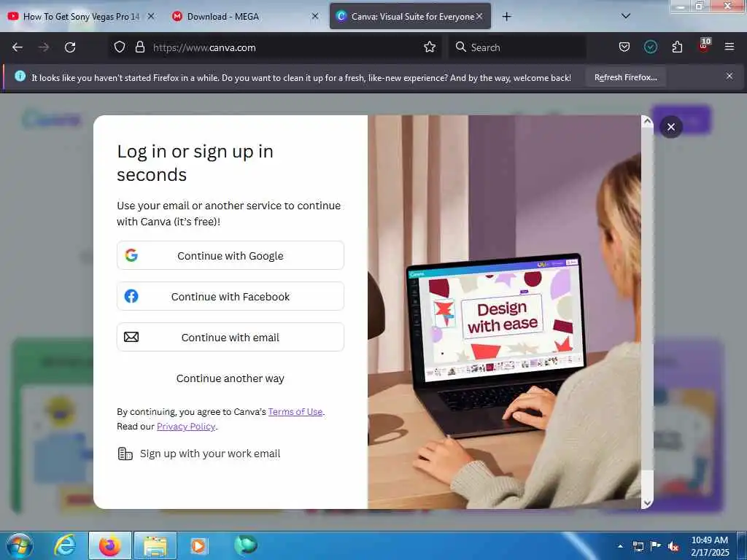Image resolution: width=747 pixels, height=560 pixels.
Task: Reload the page with the refresh icon
Action: pos(70,47)
